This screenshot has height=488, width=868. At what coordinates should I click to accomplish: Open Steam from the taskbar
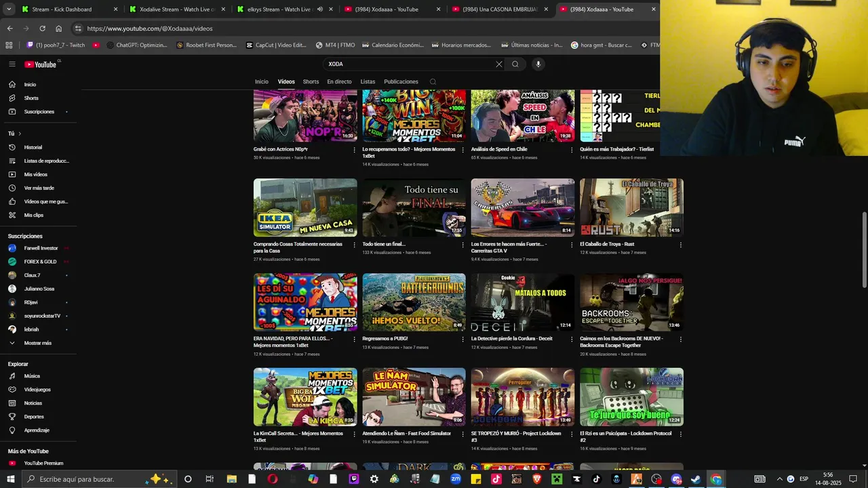[696, 479]
